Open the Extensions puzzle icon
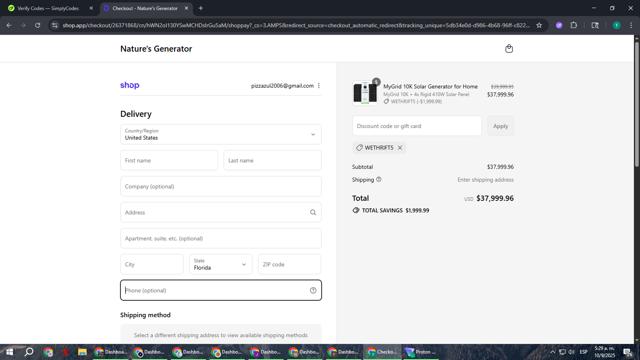Image resolution: width=640 pixels, height=360 pixels. (x=573, y=25)
